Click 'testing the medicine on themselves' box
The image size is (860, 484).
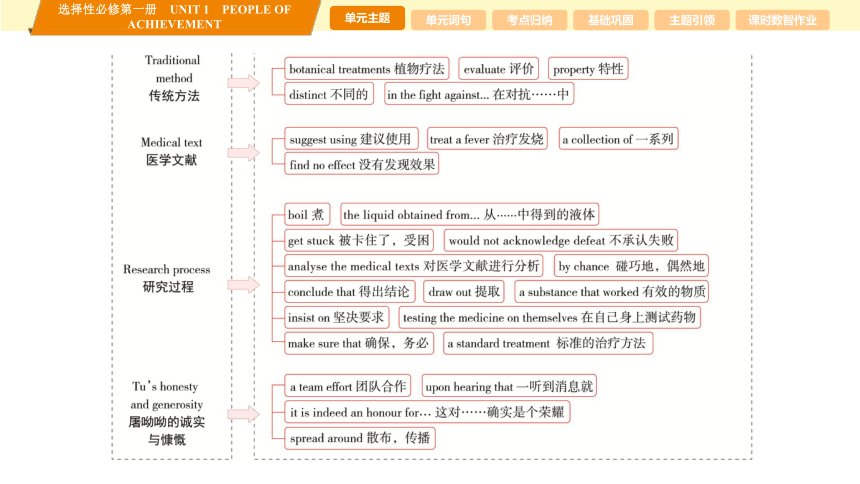pyautogui.click(x=550, y=317)
